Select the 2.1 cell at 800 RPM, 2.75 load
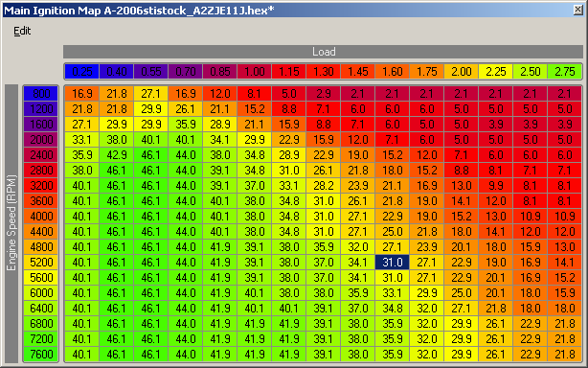The height and width of the screenshot is (368, 588). tap(564, 93)
